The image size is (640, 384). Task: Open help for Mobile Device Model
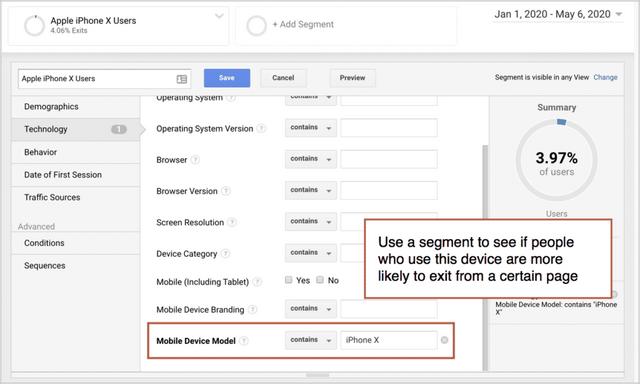(x=244, y=341)
